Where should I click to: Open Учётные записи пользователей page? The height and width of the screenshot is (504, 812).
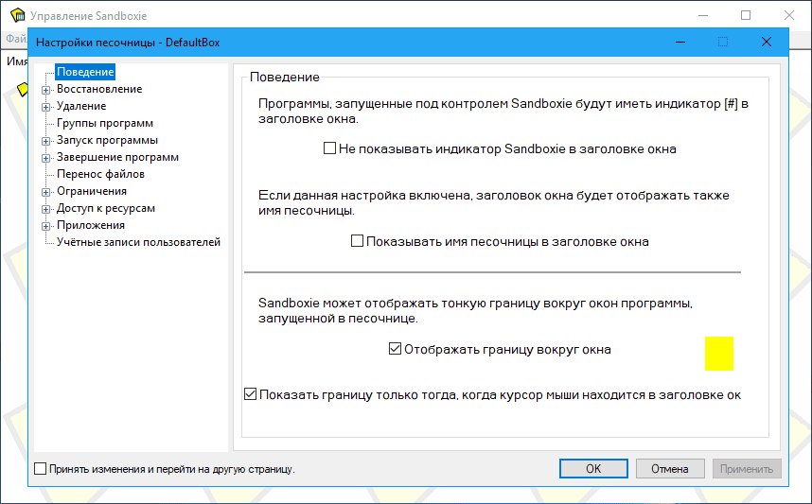point(138,242)
